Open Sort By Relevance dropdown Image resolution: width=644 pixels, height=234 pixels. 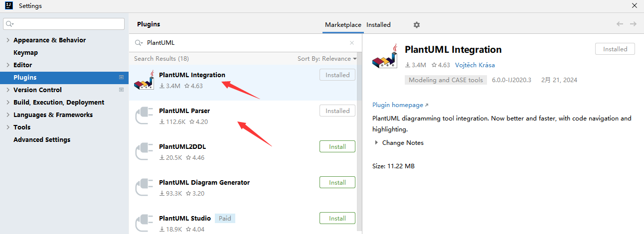pos(327,58)
